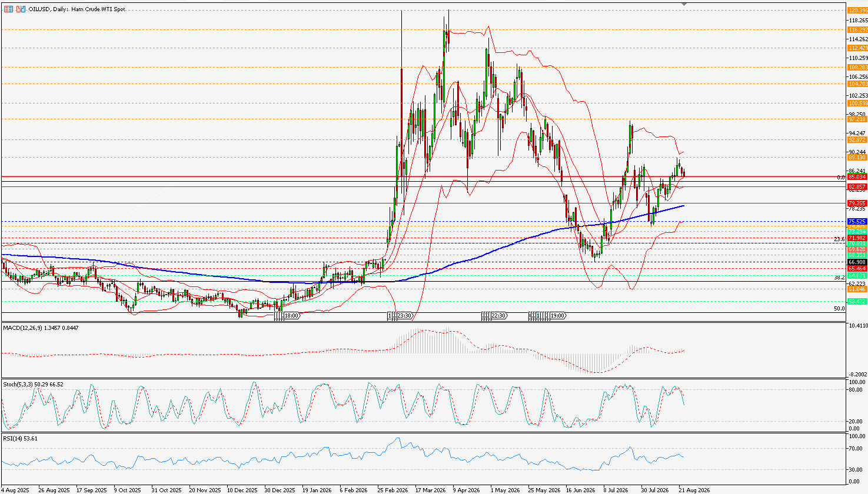This screenshot has width=868, height=494.
Task: Select the MACD(12,26,9) indicator label
Action: pos(41,327)
